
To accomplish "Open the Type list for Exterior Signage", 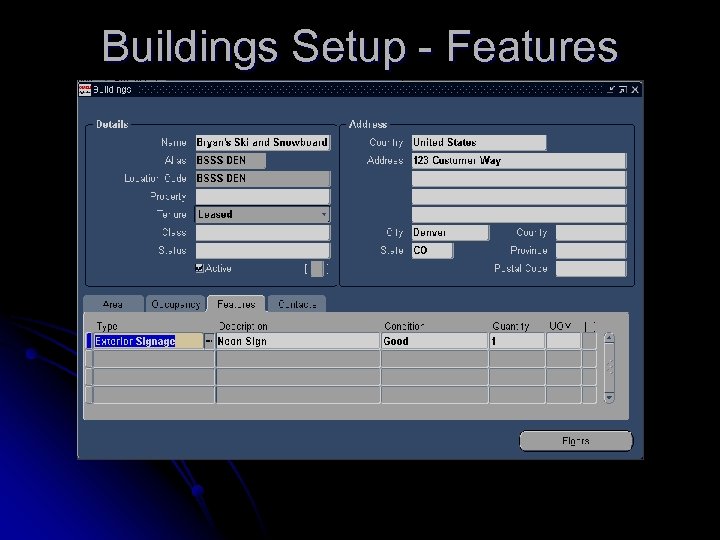I will coord(209,341).
